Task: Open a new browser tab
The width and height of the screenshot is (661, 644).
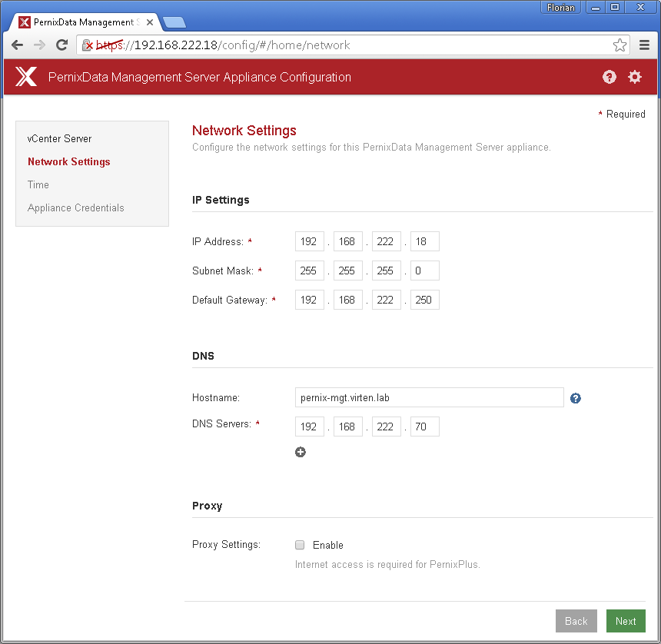Action: (x=174, y=22)
